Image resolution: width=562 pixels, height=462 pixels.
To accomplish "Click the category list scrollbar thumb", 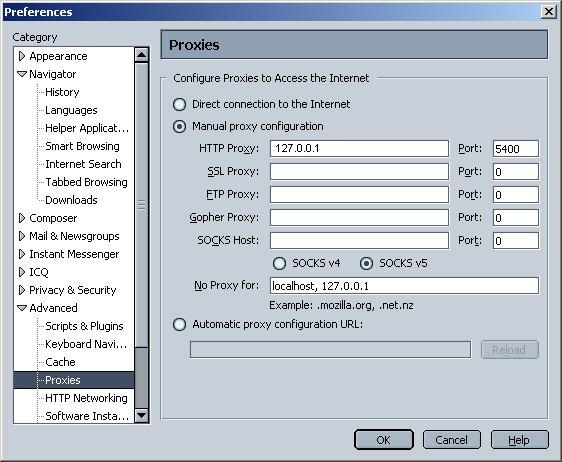I will click(142, 205).
